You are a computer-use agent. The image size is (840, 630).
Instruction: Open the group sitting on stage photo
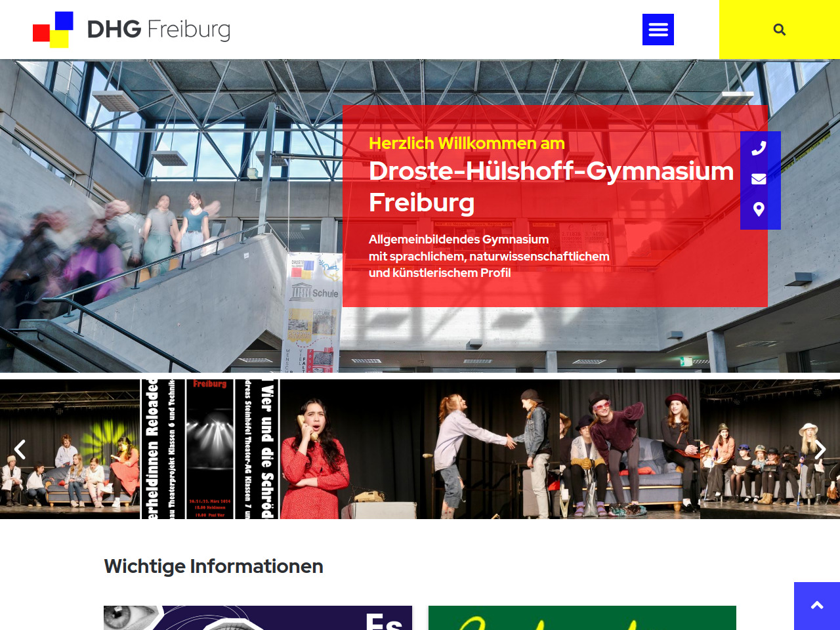(770, 450)
